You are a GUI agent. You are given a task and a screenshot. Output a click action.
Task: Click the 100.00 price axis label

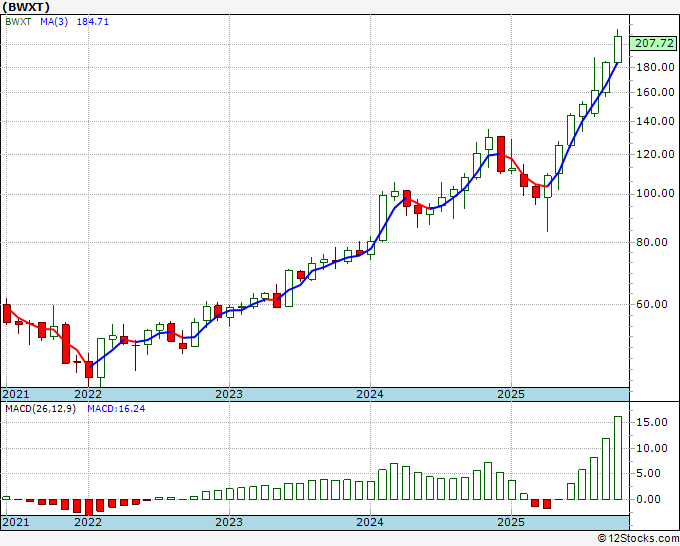point(655,193)
